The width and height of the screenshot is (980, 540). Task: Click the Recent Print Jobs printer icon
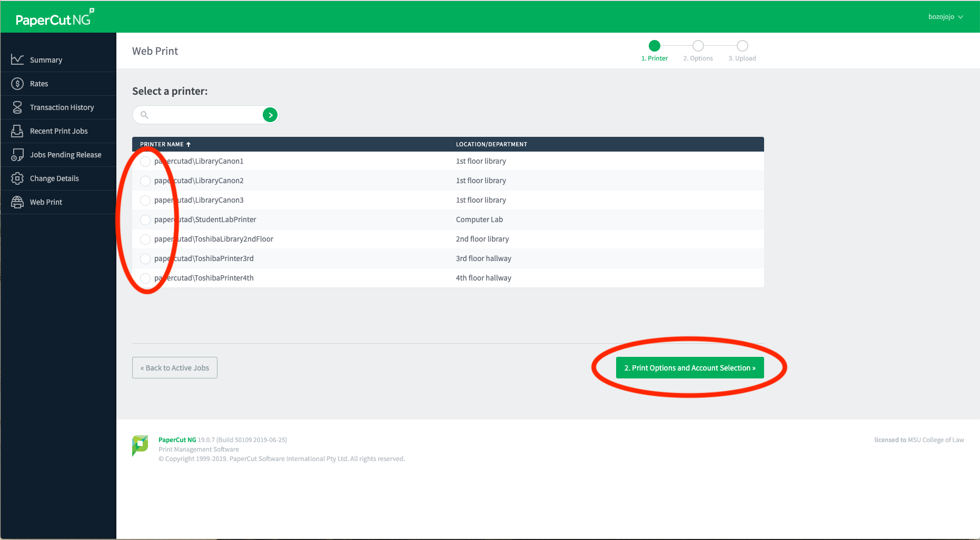click(17, 131)
